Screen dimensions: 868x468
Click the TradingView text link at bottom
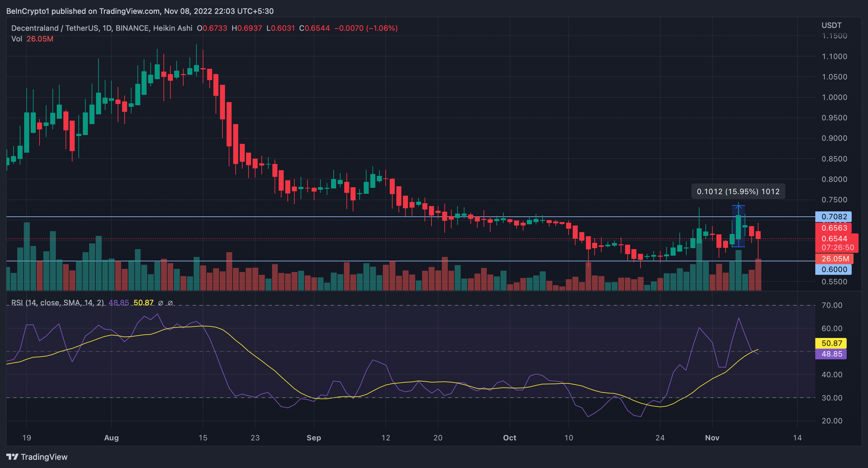pyautogui.click(x=44, y=457)
